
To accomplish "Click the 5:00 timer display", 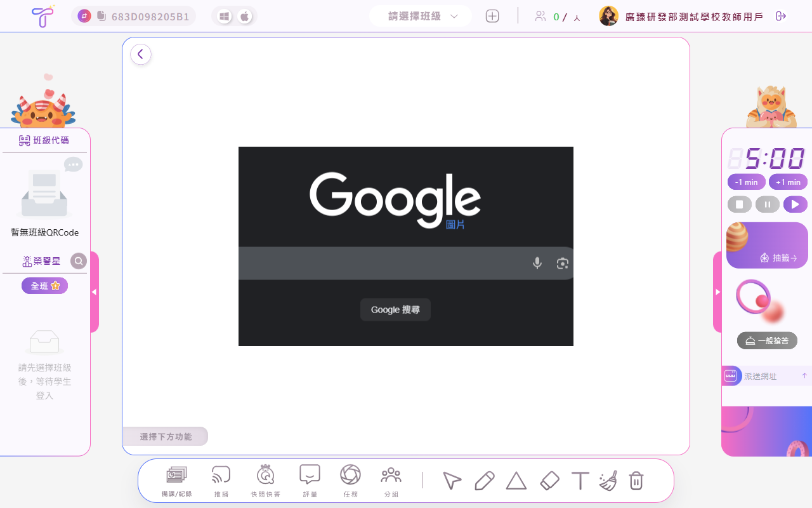I will [767, 159].
